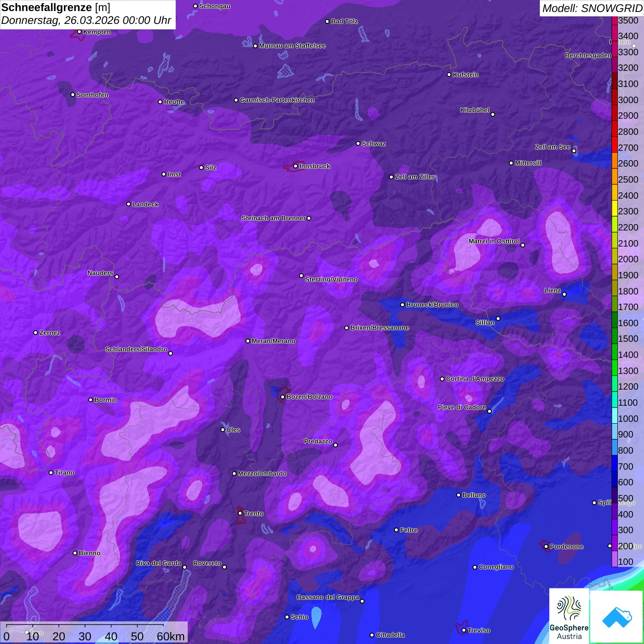Click the Pordenone city marker dot
644x644 pixels.
[x=546, y=546]
